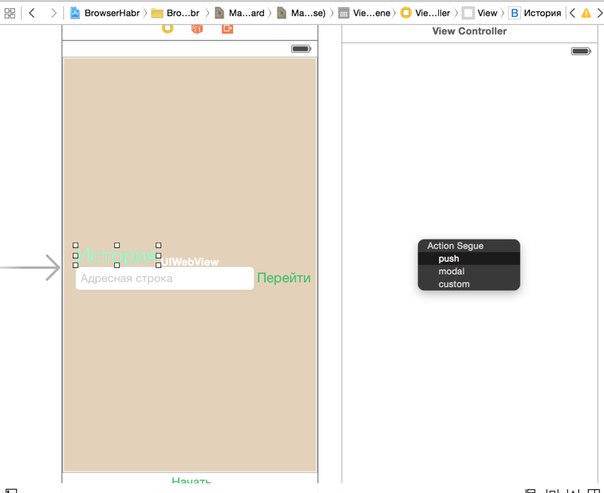Screen dimensions: 604x493
Task: Select the История button on canvas
Action: click(x=117, y=255)
